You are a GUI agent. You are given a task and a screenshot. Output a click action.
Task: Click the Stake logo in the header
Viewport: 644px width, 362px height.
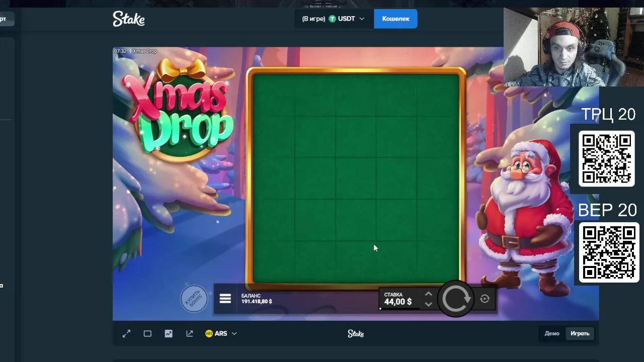point(129,19)
